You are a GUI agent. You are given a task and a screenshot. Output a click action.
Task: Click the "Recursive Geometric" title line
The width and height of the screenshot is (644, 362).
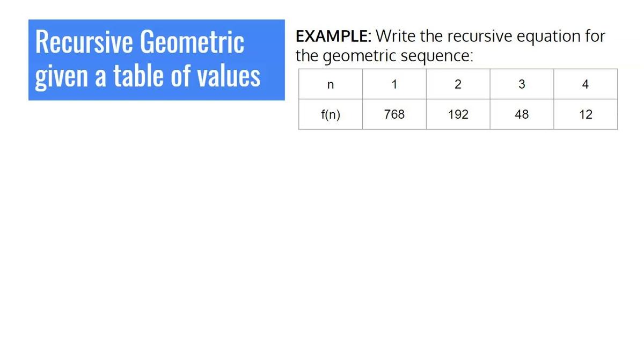point(140,42)
